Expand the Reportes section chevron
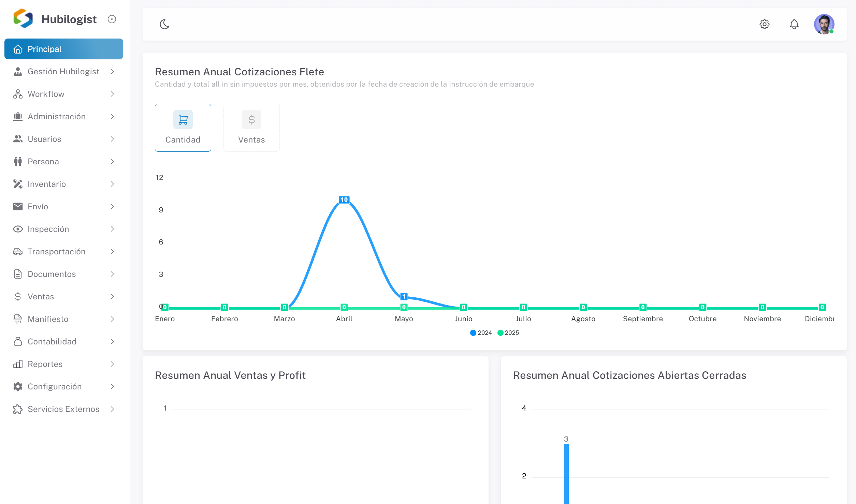The image size is (856, 504). point(112,364)
